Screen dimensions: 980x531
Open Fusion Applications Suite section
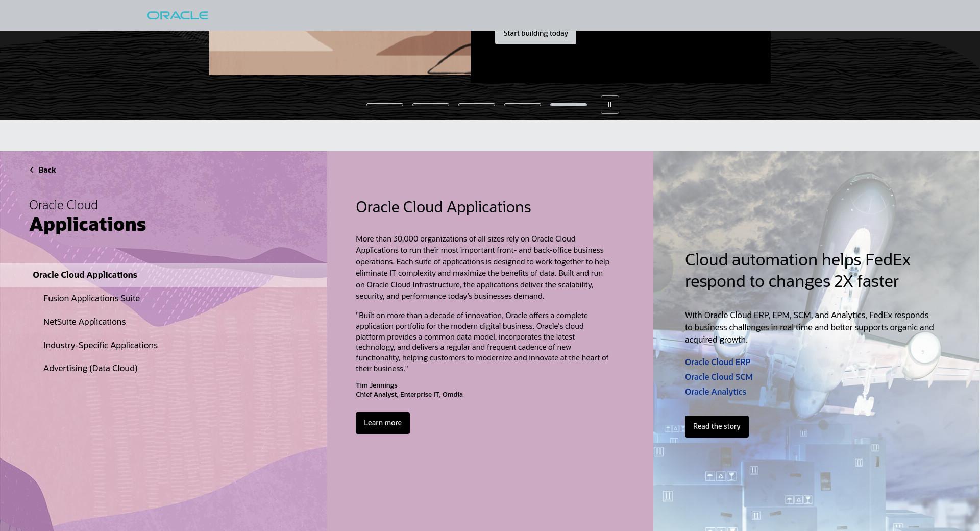click(x=91, y=298)
